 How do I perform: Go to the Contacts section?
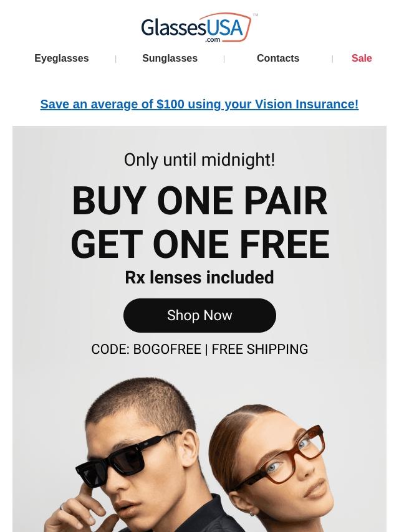click(x=278, y=59)
